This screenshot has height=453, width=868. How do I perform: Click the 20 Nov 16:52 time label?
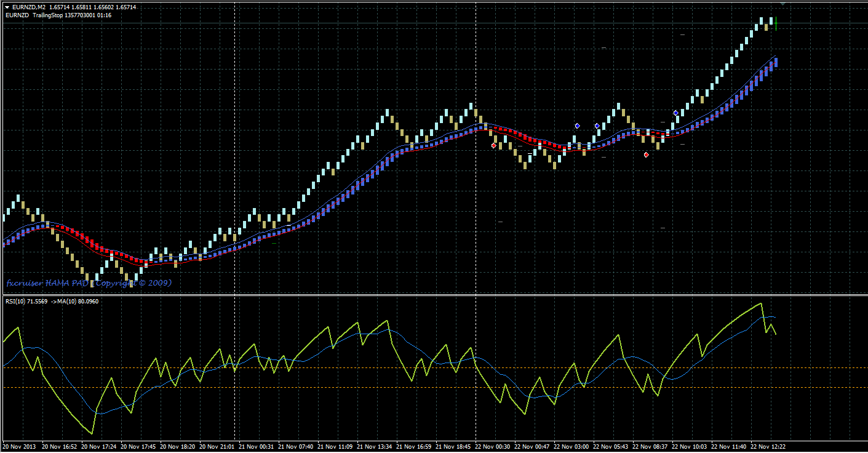59,446
